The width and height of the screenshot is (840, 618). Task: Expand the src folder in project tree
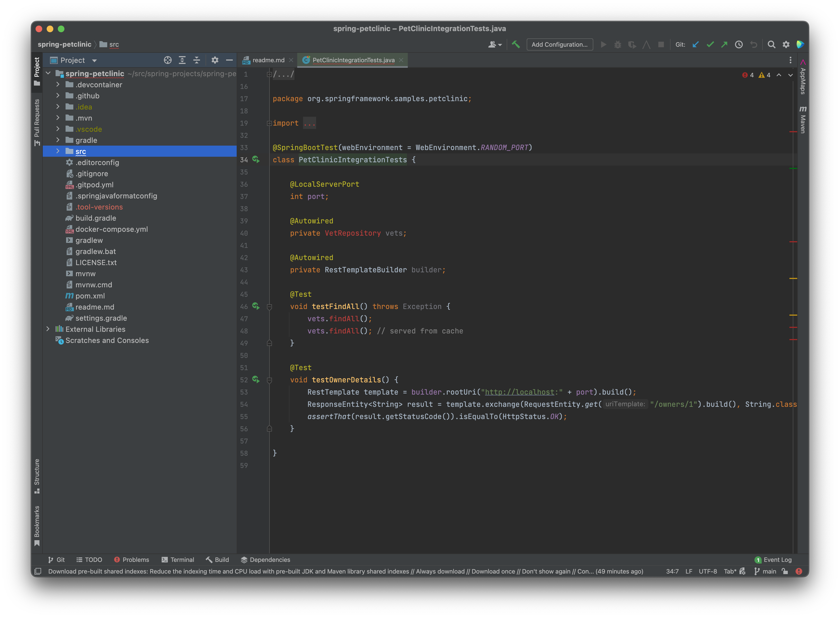tap(58, 151)
